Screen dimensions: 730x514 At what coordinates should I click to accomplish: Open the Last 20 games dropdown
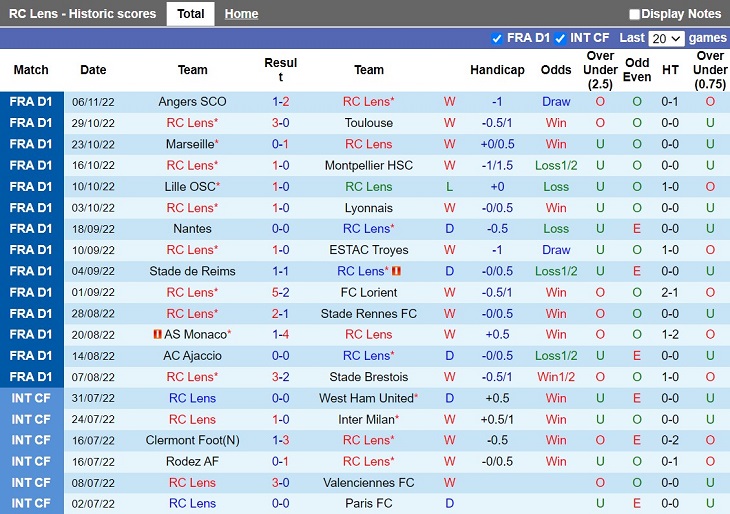(666, 39)
